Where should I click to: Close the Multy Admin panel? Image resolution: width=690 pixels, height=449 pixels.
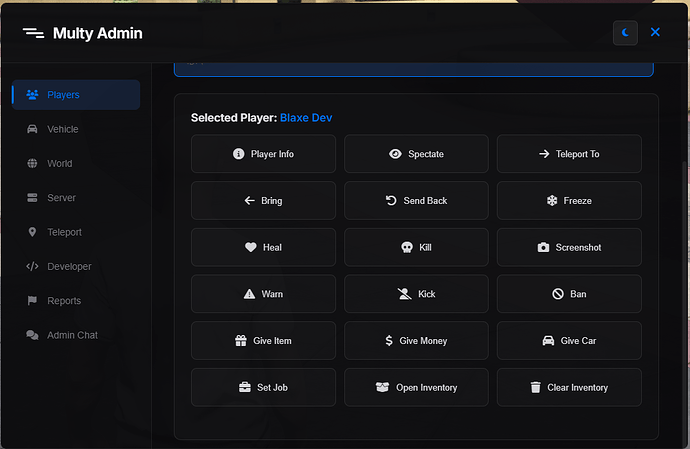click(x=655, y=32)
